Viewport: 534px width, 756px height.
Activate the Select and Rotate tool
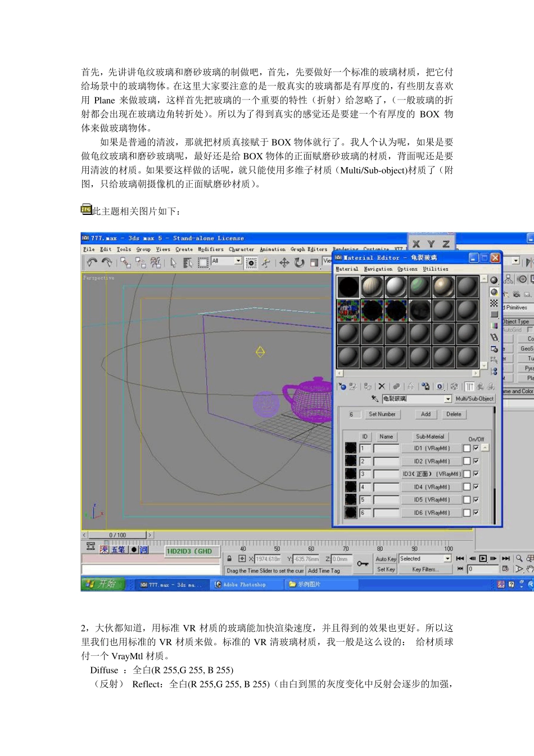coord(300,262)
